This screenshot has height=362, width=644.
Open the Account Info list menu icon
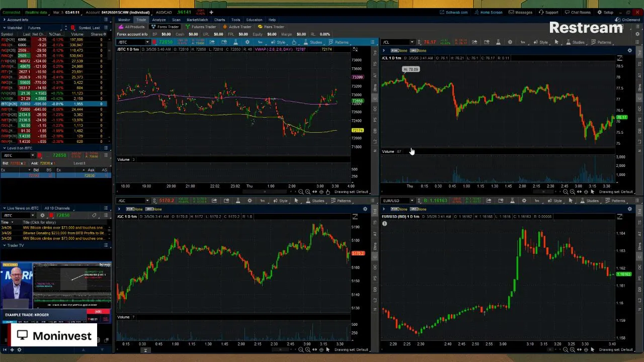(x=106, y=20)
